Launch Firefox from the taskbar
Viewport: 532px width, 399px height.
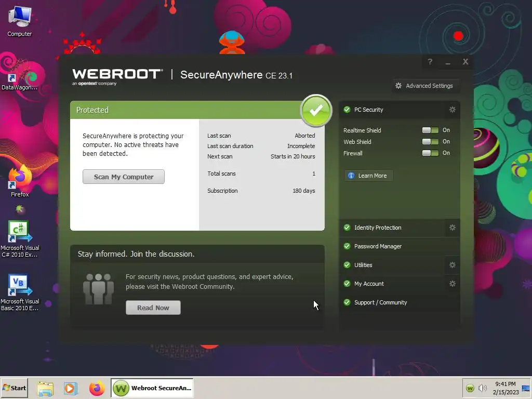tap(97, 388)
